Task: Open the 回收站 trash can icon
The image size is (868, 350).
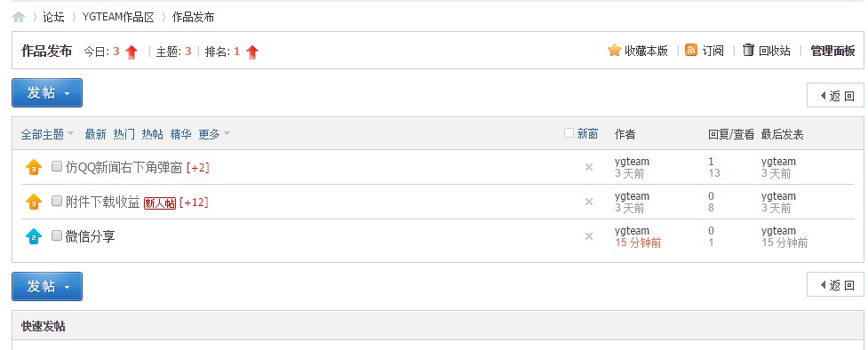Action: [x=748, y=50]
